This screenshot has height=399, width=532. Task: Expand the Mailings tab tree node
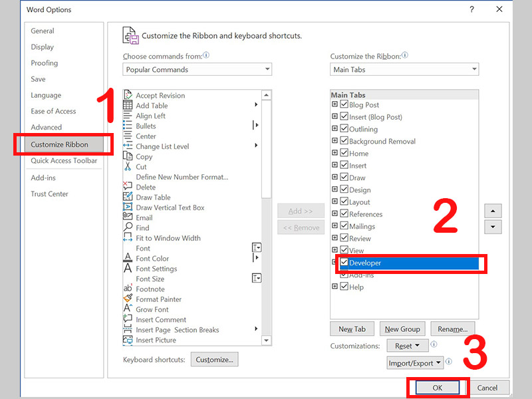click(334, 225)
